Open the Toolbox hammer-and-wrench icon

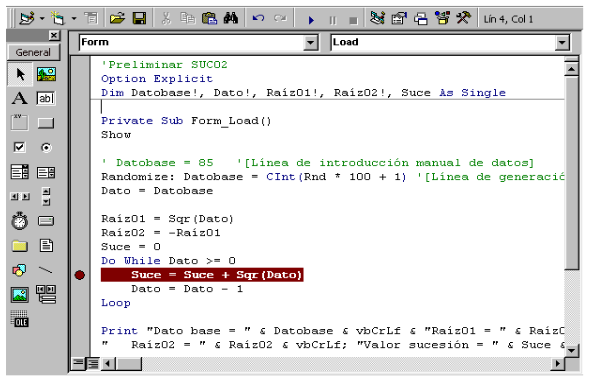pyautogui.click(x=464, y=18)
